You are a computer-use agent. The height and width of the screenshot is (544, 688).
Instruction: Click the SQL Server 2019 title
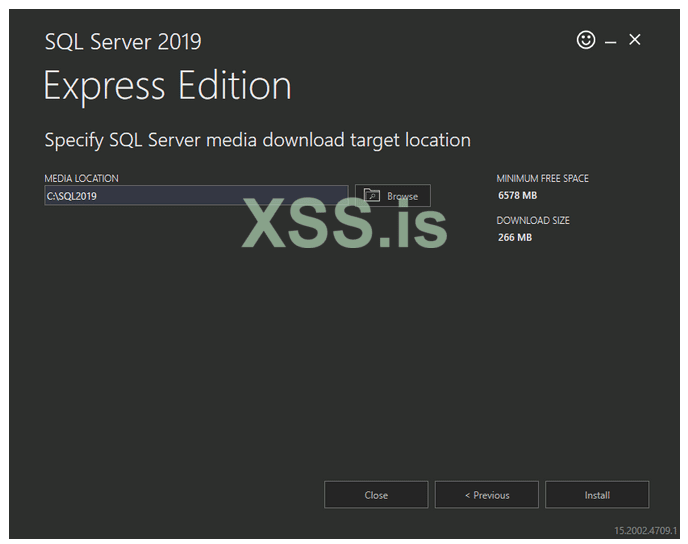[123, 42]
